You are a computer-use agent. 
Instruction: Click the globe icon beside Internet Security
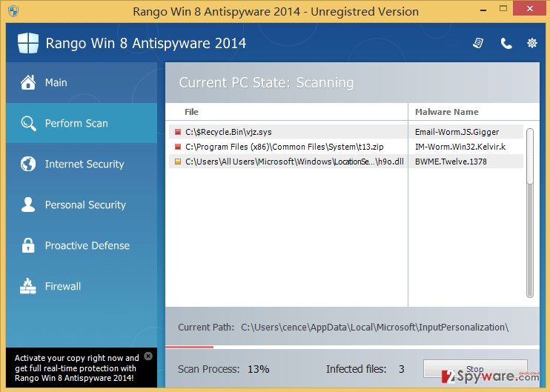tap(28, 164)
